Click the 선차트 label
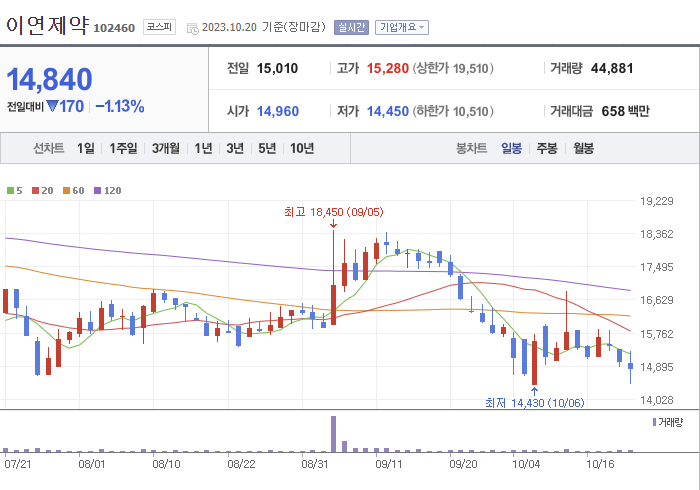The image size is (700, 490). 49,148
